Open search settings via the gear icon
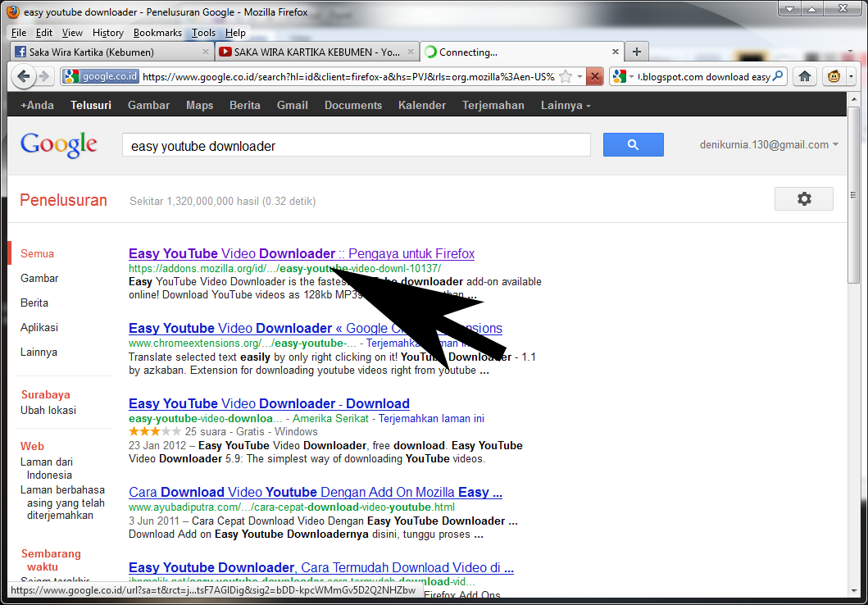Screen dimensions: 868x605 click(x=803, y=198)
